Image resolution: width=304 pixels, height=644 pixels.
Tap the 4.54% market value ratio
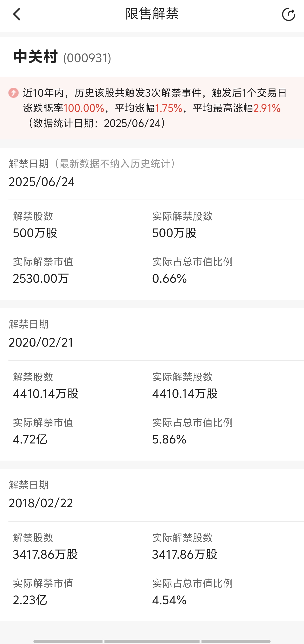tap(169, 600)
